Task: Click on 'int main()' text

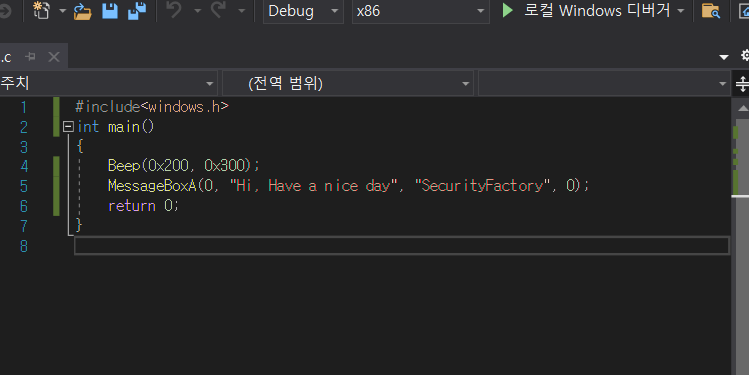Action: click(116, 127)
